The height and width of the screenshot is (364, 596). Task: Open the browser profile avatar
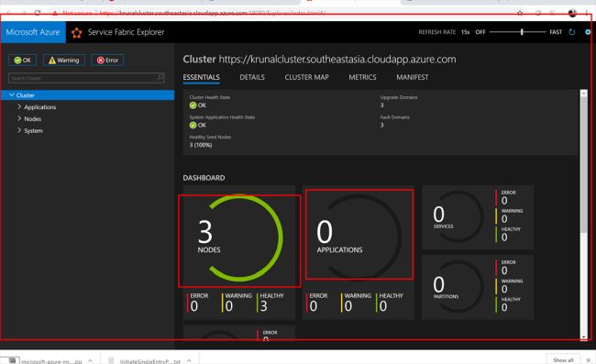tap(572, 13)
